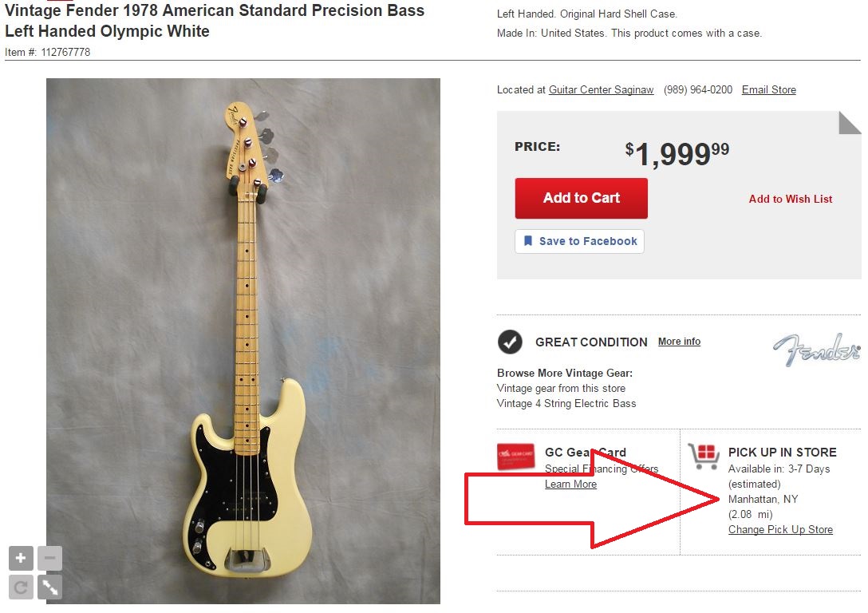Add the bass to cart

(x=582, y=198)
